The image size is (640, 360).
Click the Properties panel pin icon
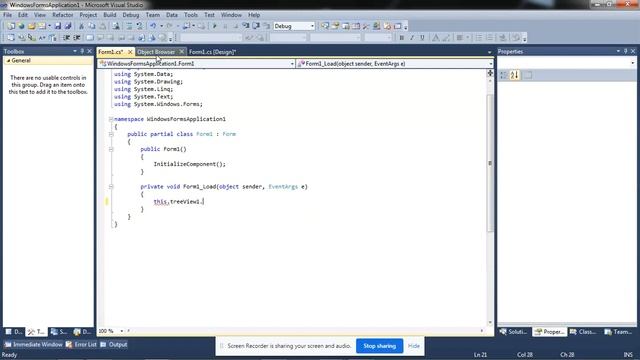coord(625,51)
